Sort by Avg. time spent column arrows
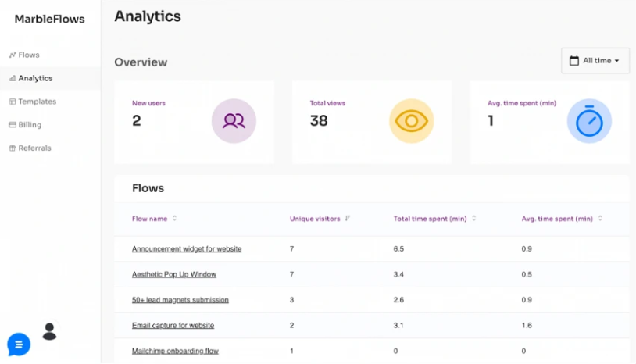 [600, 219]
